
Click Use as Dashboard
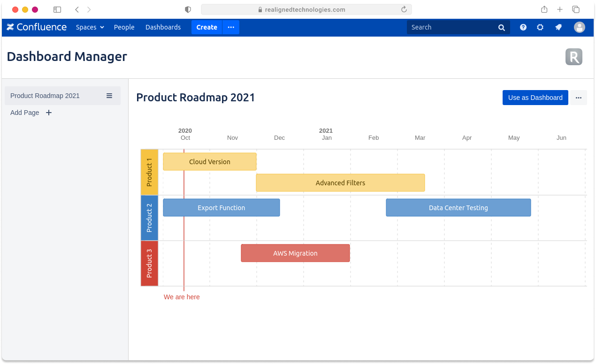535,98
